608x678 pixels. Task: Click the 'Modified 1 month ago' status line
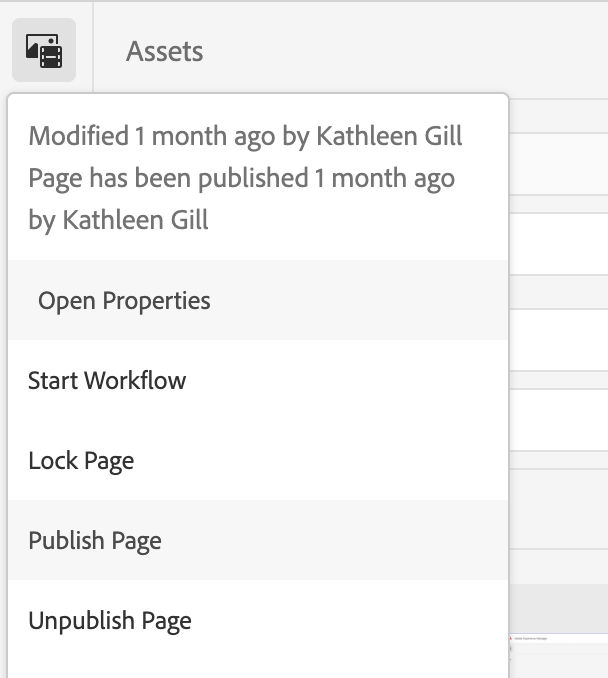click(245, 136)
